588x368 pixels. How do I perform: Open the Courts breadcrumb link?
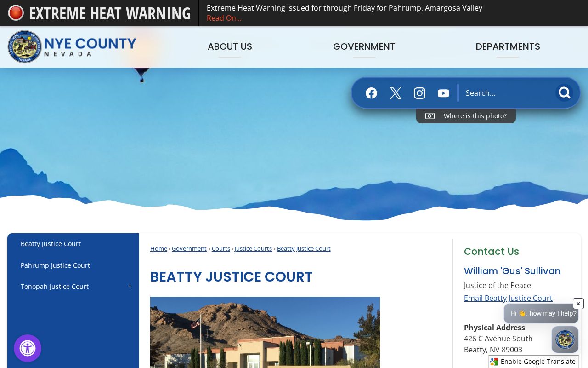pyautogui.click(x=221, y=248)
